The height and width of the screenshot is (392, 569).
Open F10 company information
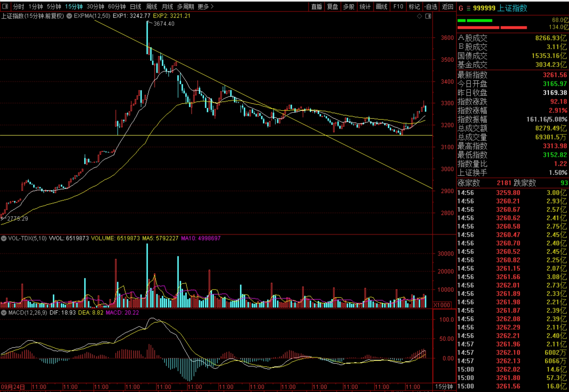pos(398,7)
